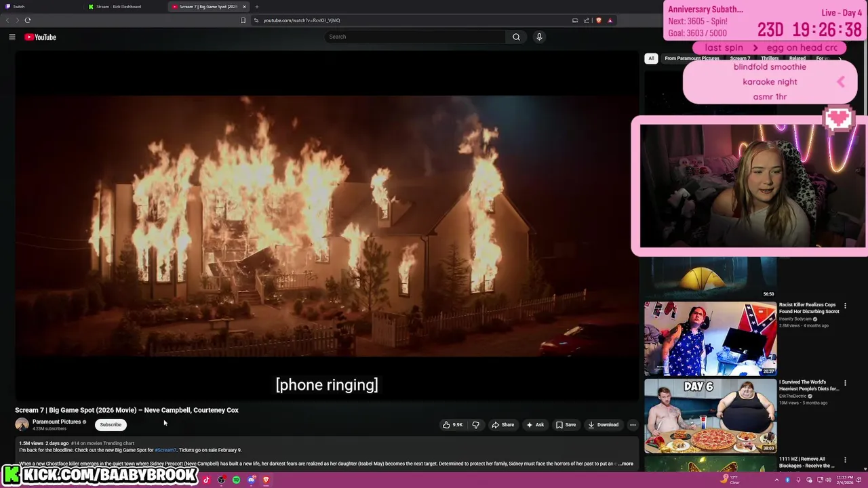868x488 pixels.
Task: Open the #Scream7 hashtag link
Action: pos(165,450)
